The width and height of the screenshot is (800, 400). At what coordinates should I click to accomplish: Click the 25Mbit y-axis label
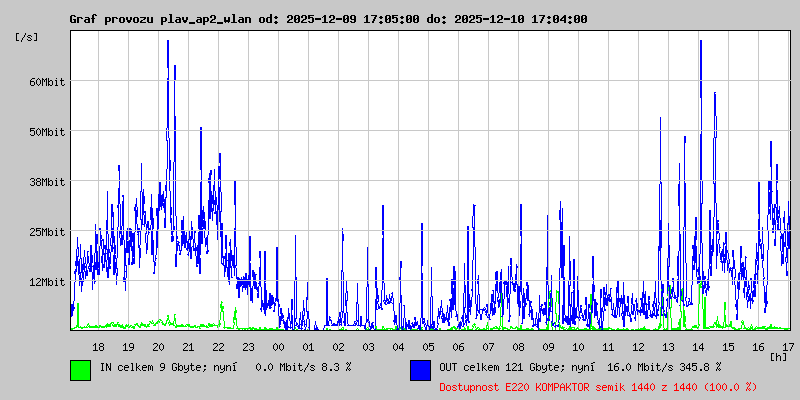pyautogui.click(x=47, y=232)
